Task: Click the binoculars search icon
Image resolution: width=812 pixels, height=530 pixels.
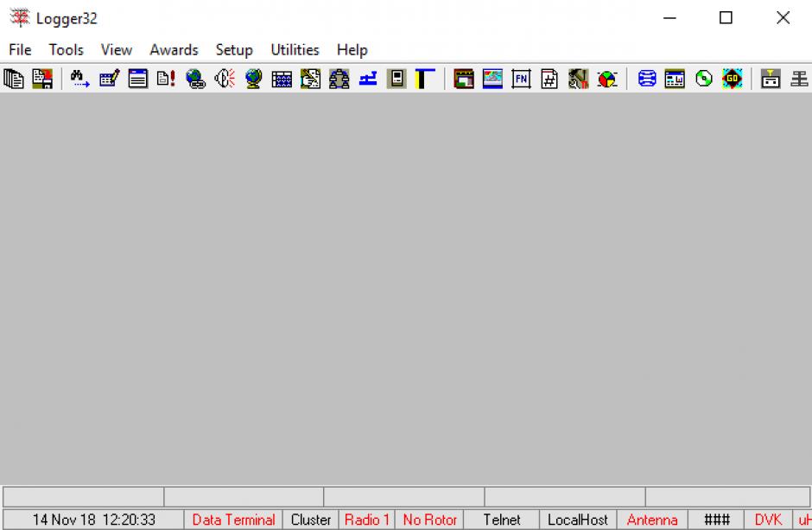Action: click(x=80, y=79)
